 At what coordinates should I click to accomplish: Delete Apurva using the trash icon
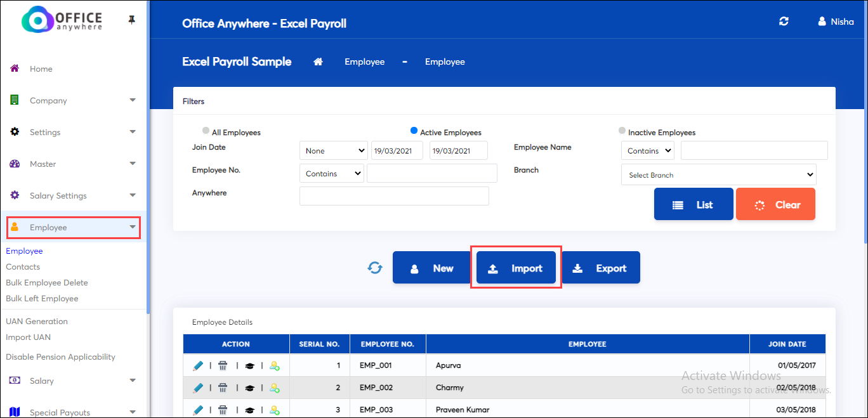point(223,365)
